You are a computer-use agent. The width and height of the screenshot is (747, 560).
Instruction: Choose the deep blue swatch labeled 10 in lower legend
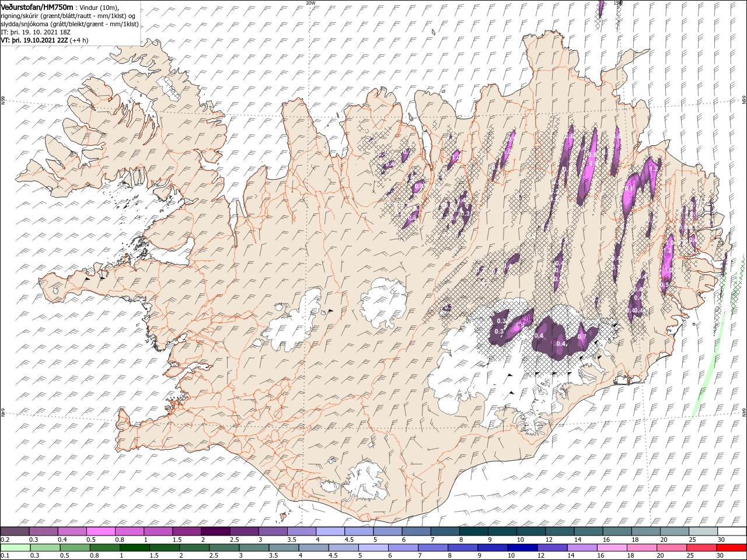522,548
